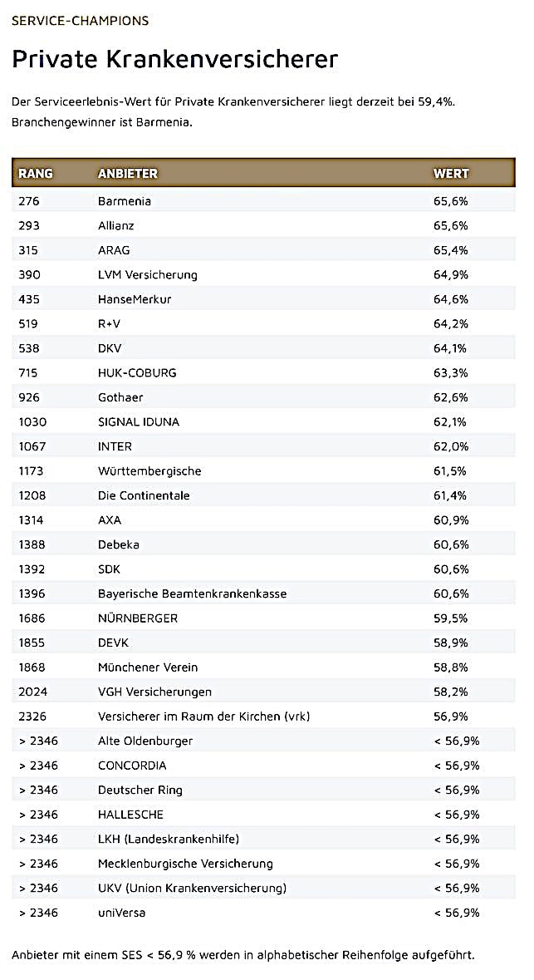534x980 pixels.
Task: Click the Allianz row entry
Action: coord(116,225)
